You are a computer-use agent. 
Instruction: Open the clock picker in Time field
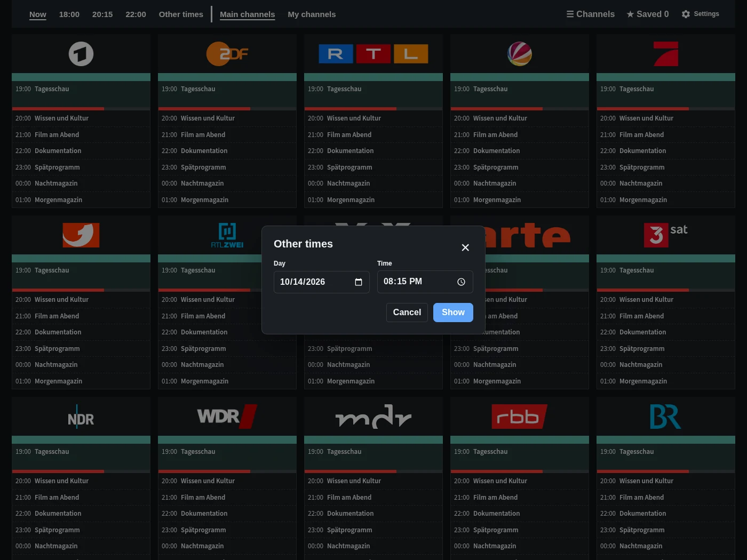462,282
